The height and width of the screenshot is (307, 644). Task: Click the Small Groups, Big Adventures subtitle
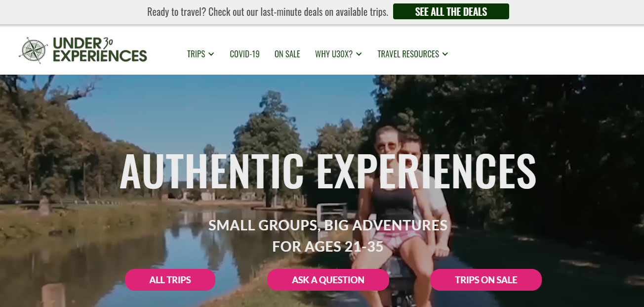tap(328, 225)
